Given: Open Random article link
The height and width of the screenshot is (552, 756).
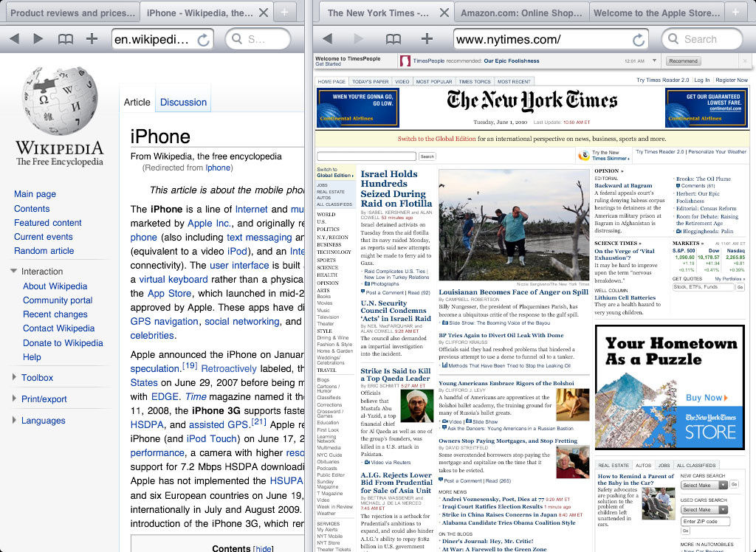Looking at the screenshot, I should (x=44, y=251).
